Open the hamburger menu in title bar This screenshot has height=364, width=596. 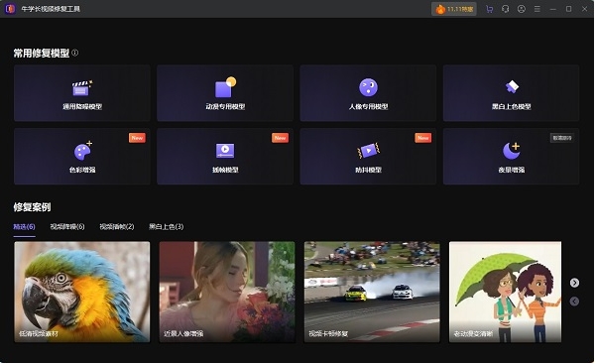click(537, 9)
